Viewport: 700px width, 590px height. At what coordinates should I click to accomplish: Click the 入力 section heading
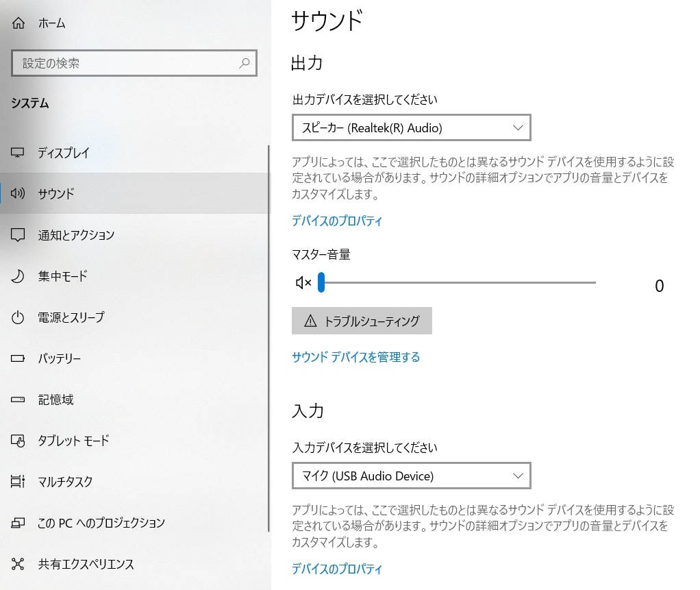tap(308, 411)
